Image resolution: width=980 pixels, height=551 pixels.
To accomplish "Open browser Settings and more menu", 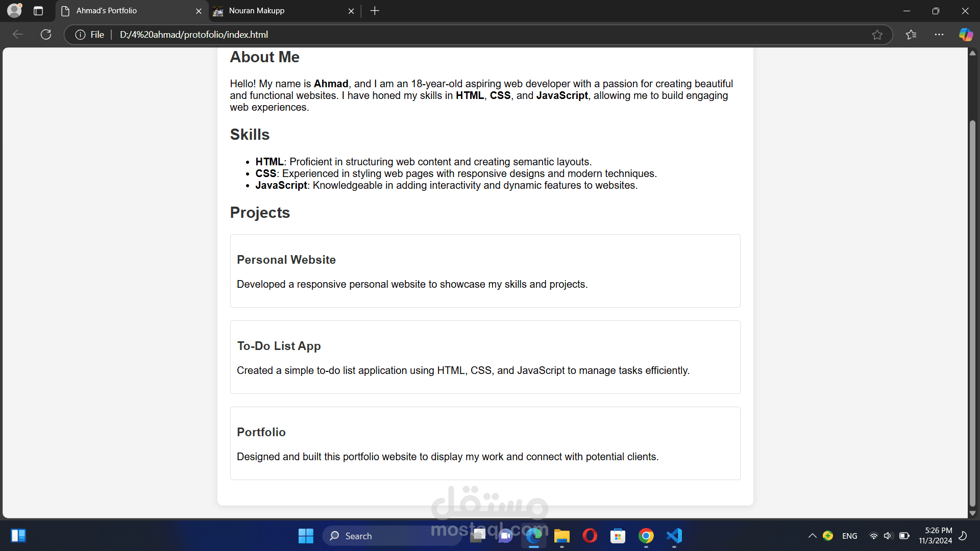I will pyautogui.click(x=939, y=34).
